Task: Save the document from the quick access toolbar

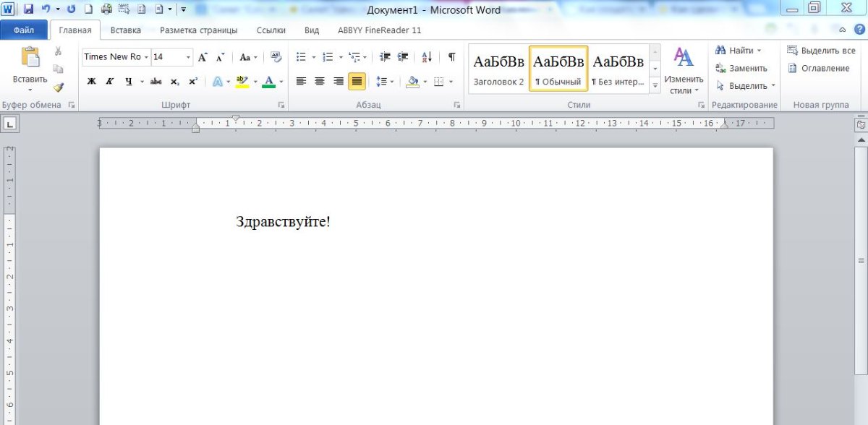Action: click(28, 9)
